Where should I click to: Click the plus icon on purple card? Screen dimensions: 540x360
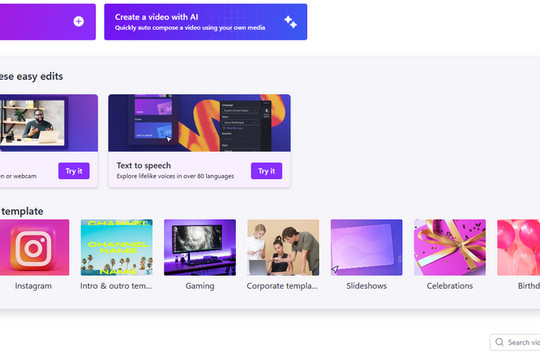[79, 21]
